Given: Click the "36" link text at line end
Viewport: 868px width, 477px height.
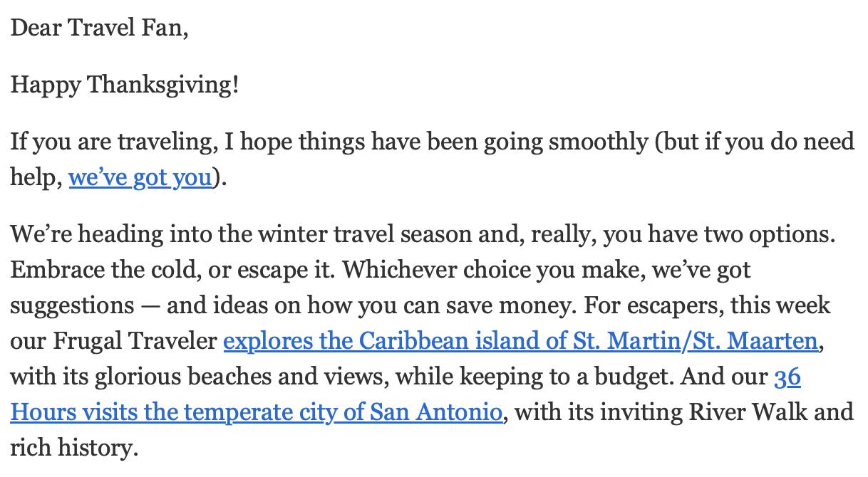Looking at the screenshot, I should coord(787,377).
